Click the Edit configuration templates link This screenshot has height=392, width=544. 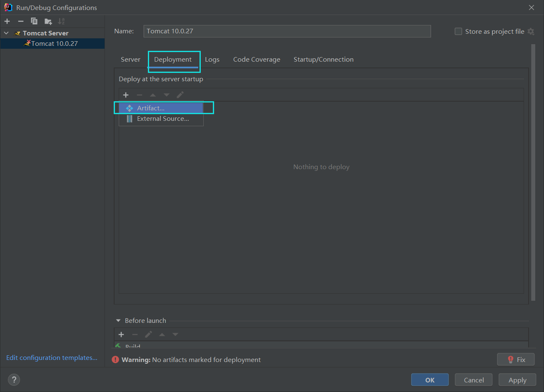52,357
